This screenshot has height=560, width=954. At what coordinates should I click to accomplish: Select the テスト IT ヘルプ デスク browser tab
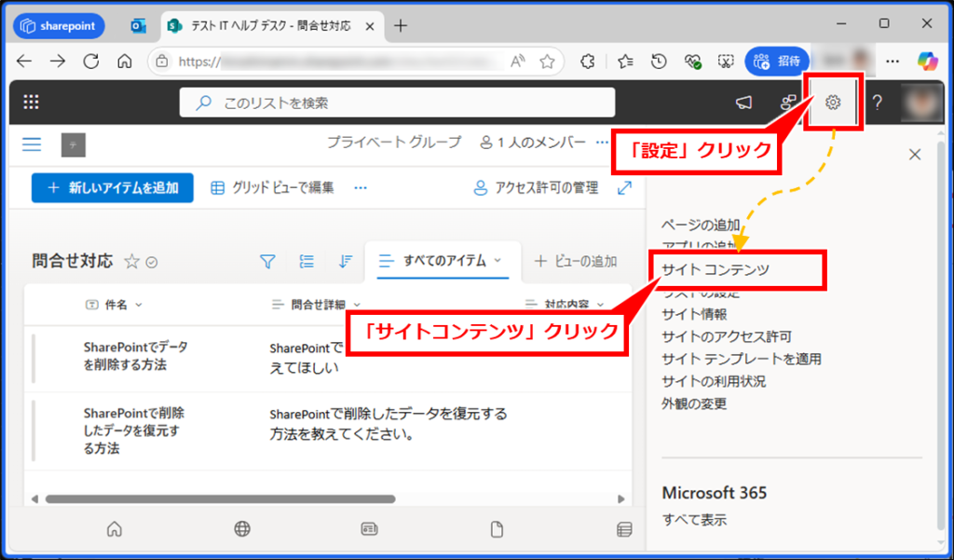[272, 25]
